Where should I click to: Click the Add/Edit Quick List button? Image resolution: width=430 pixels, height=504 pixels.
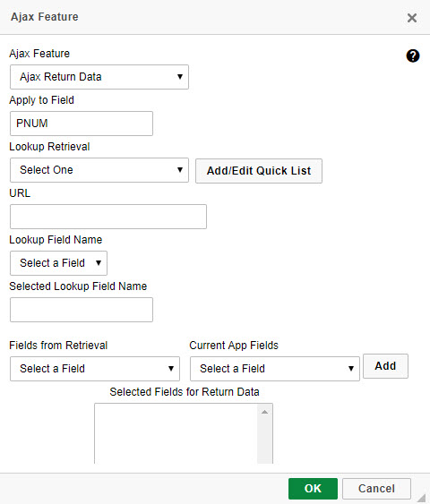(x=259, y=171)
